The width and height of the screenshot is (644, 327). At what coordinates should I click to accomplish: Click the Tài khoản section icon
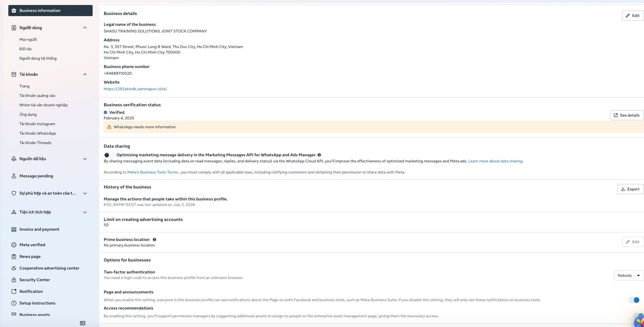14,74
